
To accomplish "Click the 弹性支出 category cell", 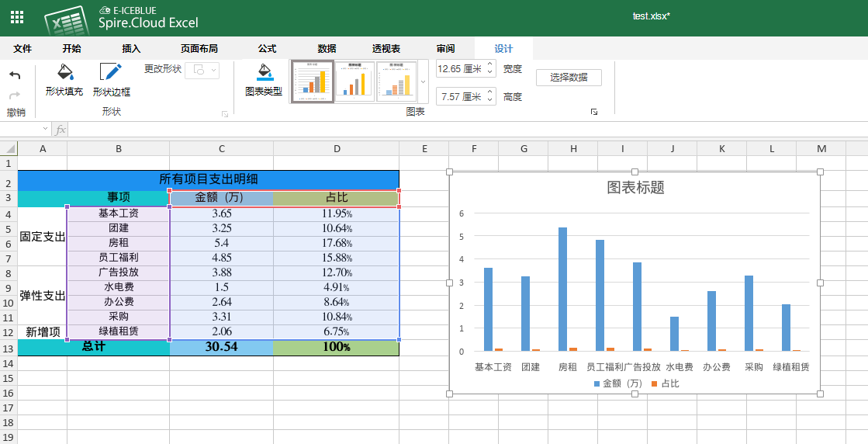I will pos(43,295).
